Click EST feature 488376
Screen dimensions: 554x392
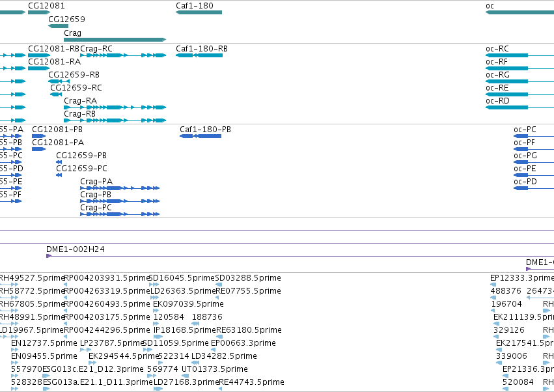pyautogui.click(x=493, y=298)
